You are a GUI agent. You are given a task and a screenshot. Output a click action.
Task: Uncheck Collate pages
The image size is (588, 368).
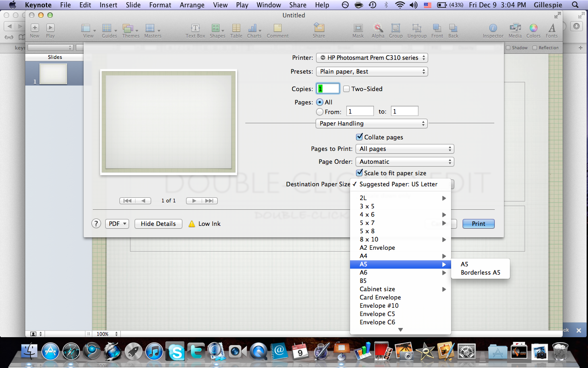[360, 137]
